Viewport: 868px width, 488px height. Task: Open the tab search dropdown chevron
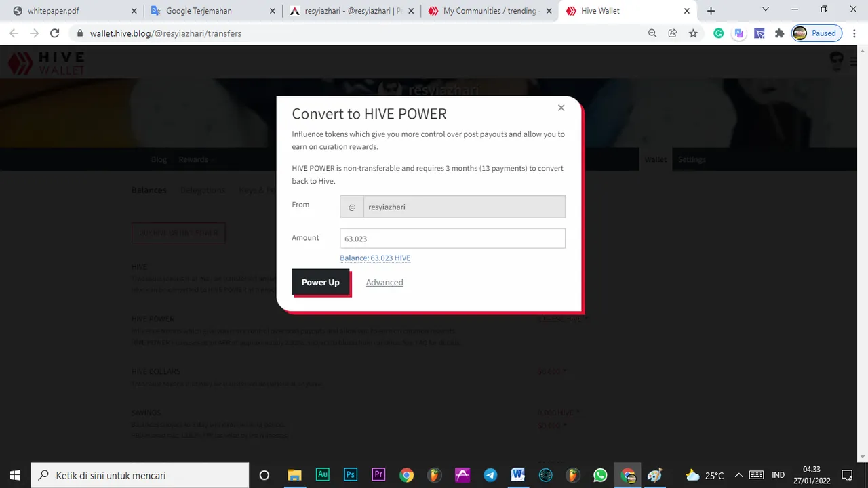point(766,9)
